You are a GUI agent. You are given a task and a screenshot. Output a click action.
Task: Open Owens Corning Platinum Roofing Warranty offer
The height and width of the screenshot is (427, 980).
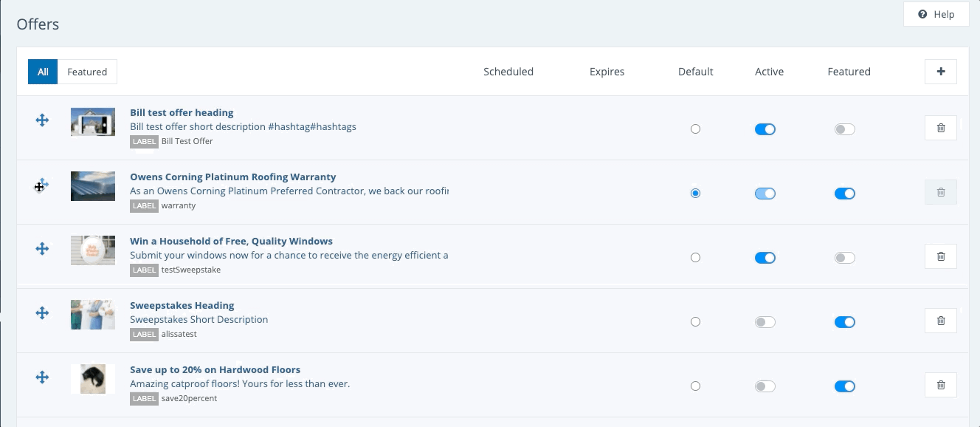pos(232,177)
